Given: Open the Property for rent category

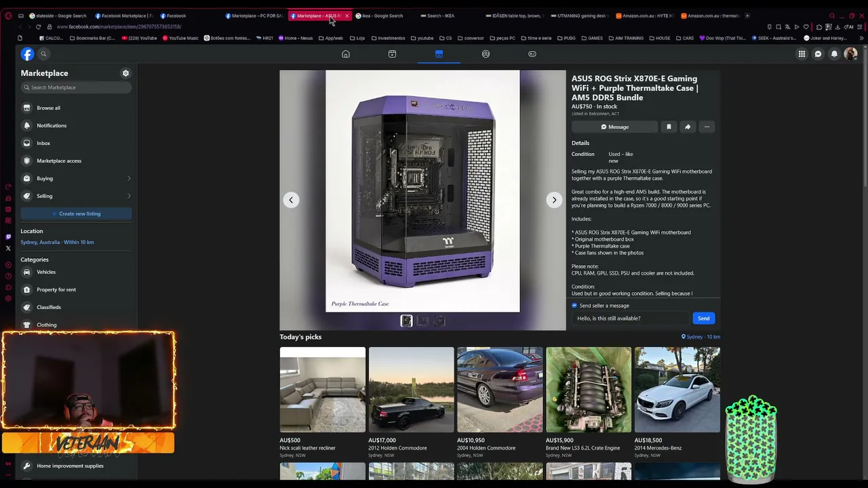Looking at the screenshot, I should tap(76, 289).
